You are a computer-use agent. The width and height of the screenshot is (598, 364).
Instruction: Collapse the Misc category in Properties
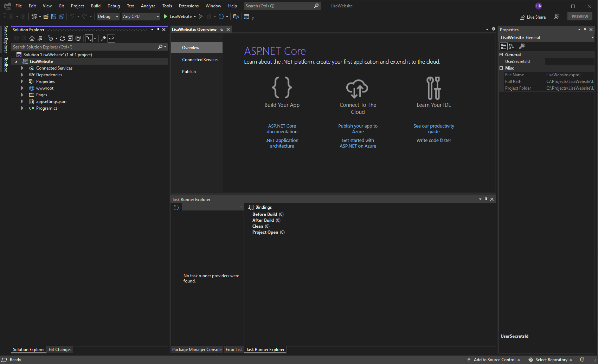pos(501,68)
